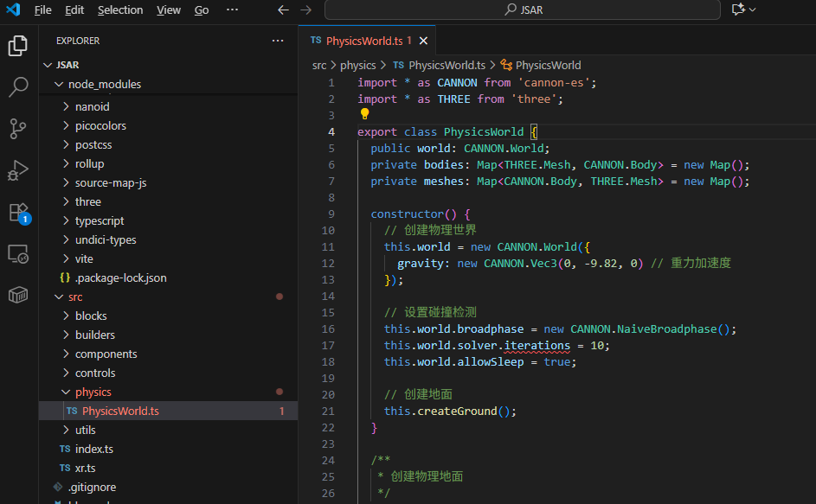This screenshot has width=816, height=504.
Task: Open index.ts in the file tree
Action: (x=94, y=449)
